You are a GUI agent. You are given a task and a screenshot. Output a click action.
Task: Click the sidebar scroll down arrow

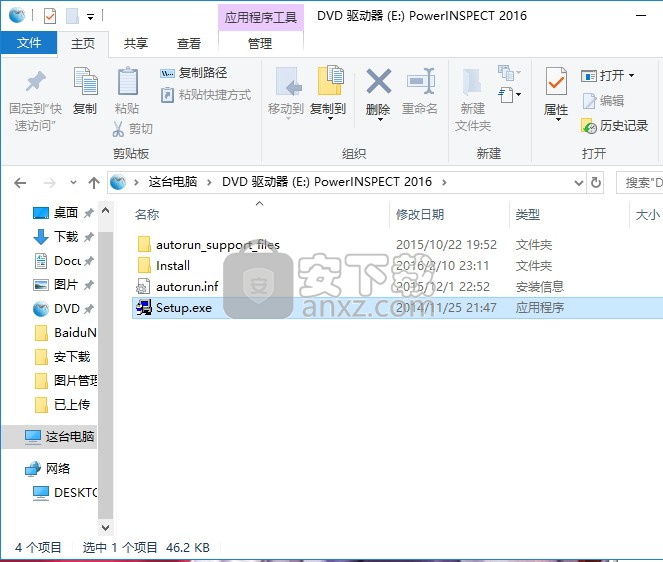[106, 527]
